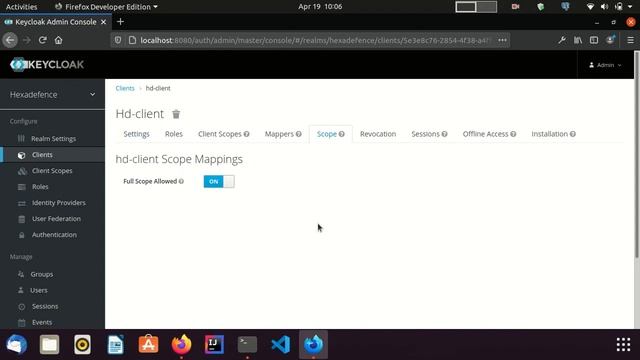The width and height of the screenshot is (640, 360).
Task: Open the Sessions tab
Action: pos(425,134)
